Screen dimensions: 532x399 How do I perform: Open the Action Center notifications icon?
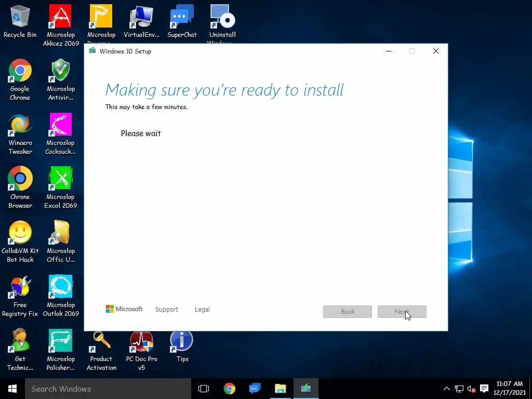pos(484,389)
